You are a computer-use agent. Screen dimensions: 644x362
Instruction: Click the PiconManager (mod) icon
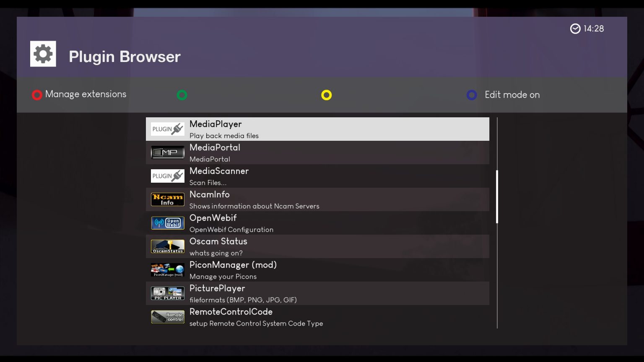click(x=167, y=270)
